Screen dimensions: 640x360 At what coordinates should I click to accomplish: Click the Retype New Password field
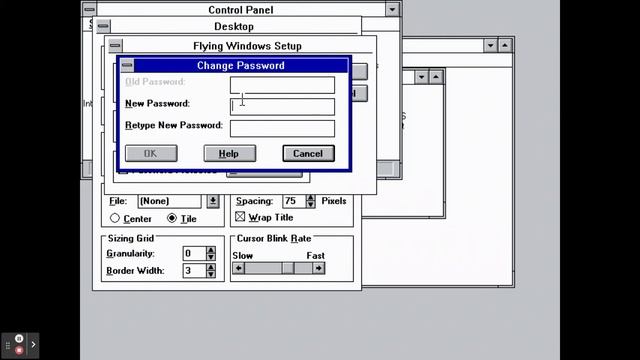[x=282, y=129]
